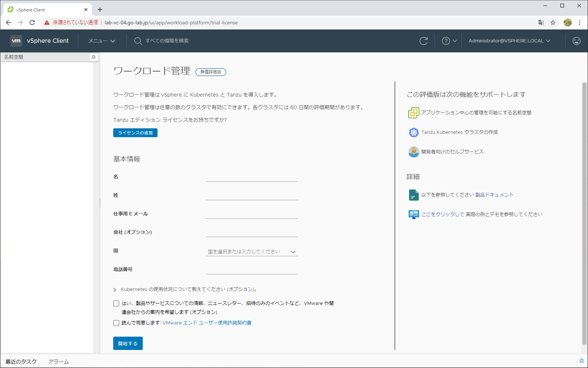
Task: Click the ここをクリックして demo link
Action: [x=443, y=215]
